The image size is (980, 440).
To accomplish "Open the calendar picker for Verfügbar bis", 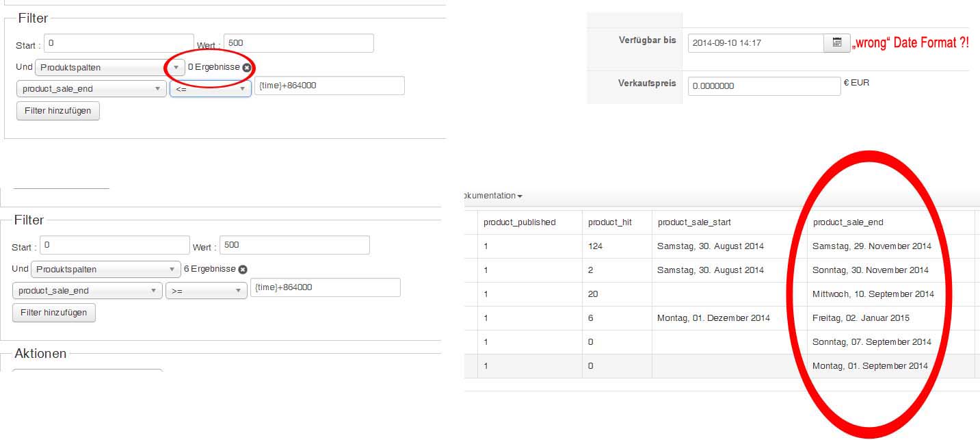I will (836, 43).
